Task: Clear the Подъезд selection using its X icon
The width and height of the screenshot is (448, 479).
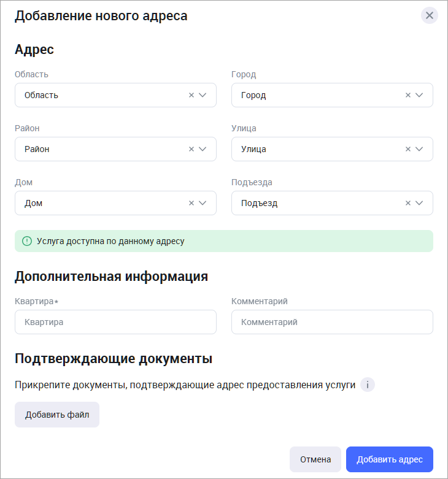Action: coord(408,203)
